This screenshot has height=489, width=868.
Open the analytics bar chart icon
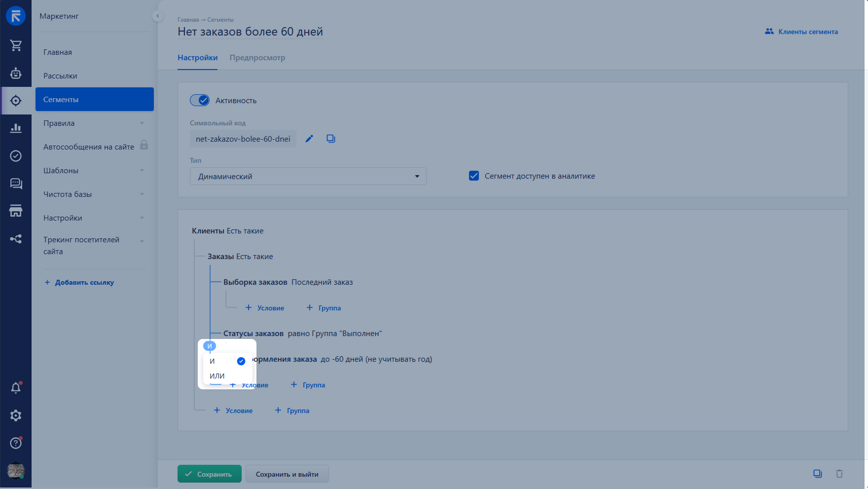(x=16, y=128)
